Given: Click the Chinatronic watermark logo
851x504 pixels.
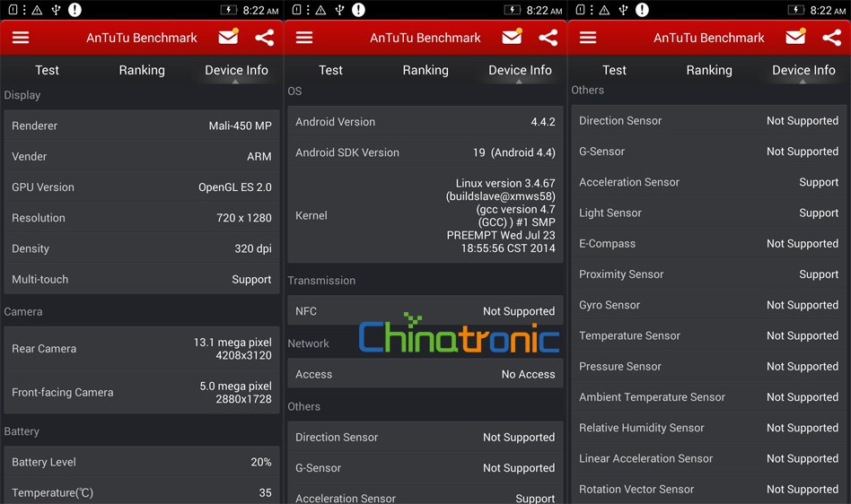Looking at the screenshot, I should tap(459, 335).
